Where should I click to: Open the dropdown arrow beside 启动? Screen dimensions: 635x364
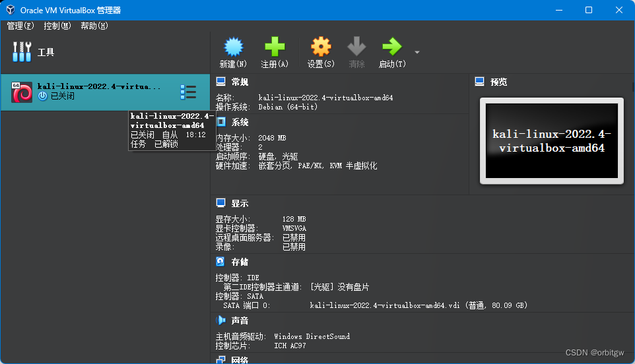click(417, 52)
